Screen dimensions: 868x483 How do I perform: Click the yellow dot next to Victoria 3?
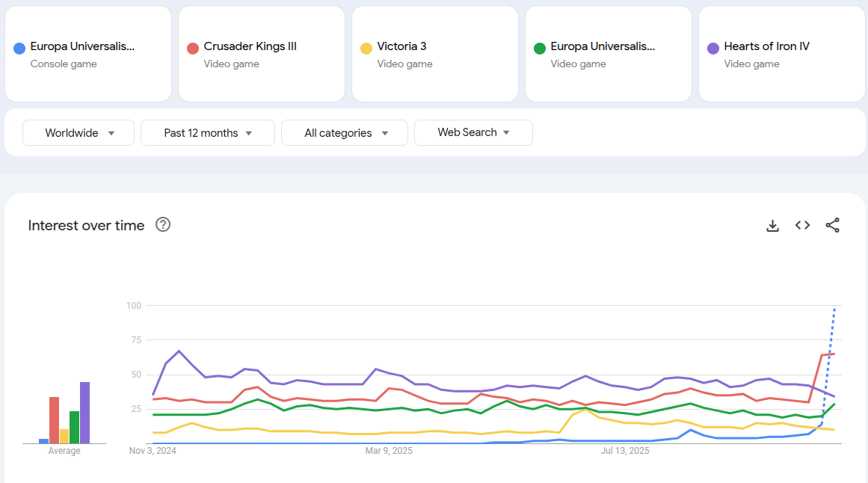point(366,48)
